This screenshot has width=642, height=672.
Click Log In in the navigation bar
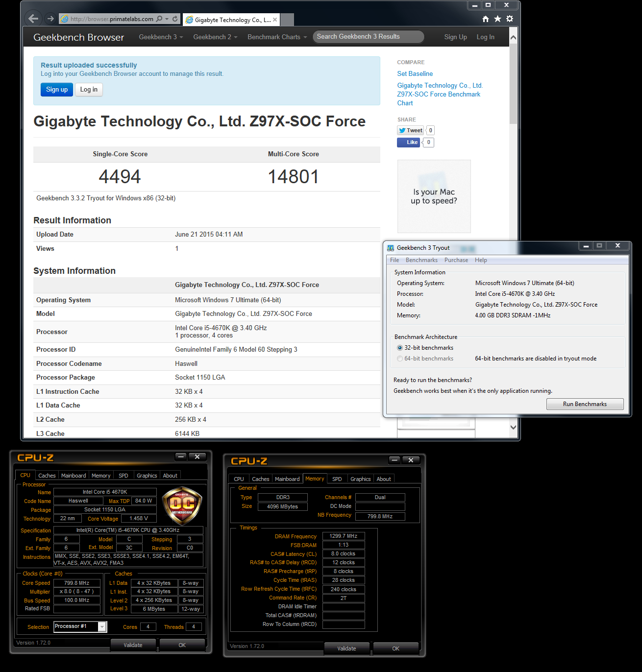point(485,37)
